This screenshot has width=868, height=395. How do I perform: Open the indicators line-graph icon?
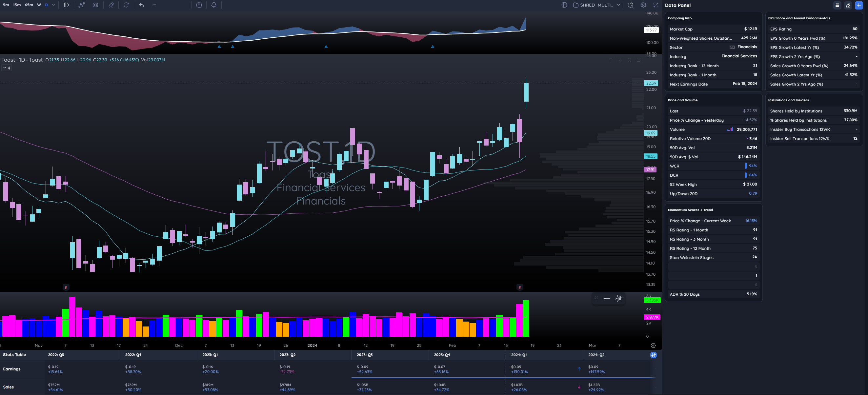coord(82,5)
